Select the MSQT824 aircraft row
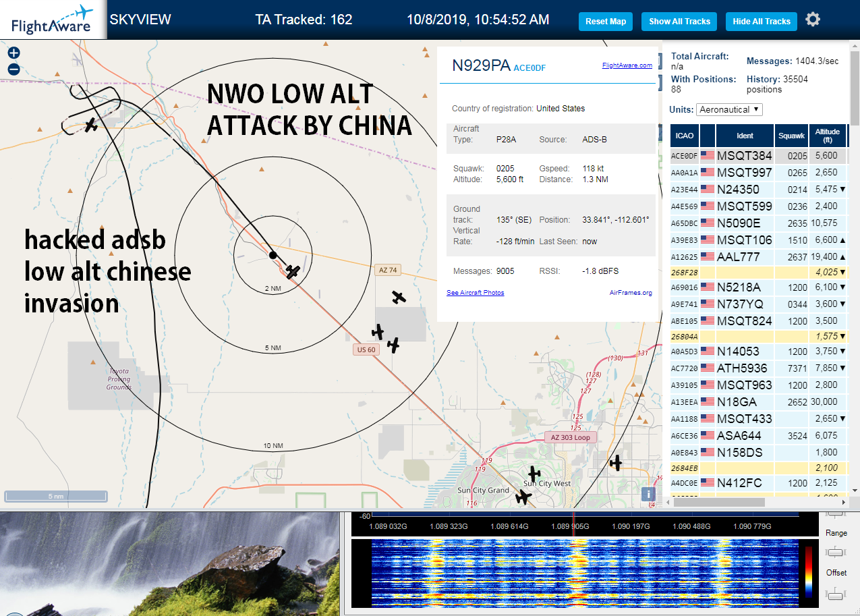 click(x=758, y=321)
